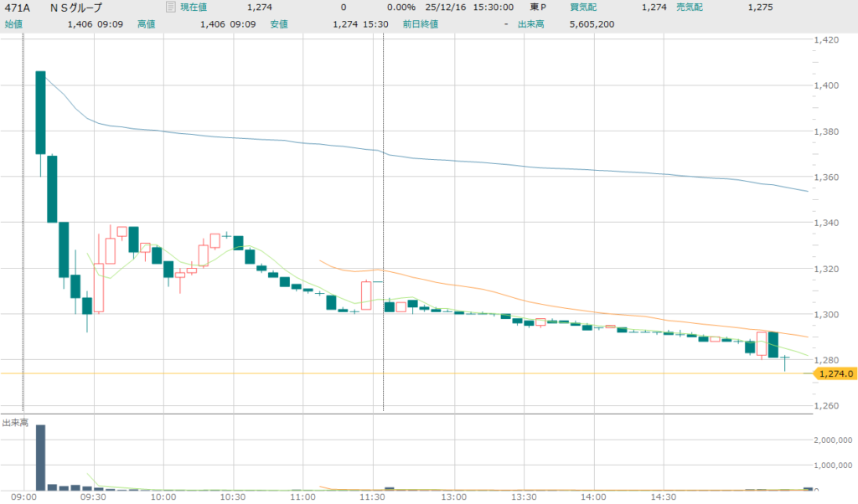Viewport: 858px width, 504px height.
Task: Click the dashed vertical line after 11:30
Action: click(383, 209)
